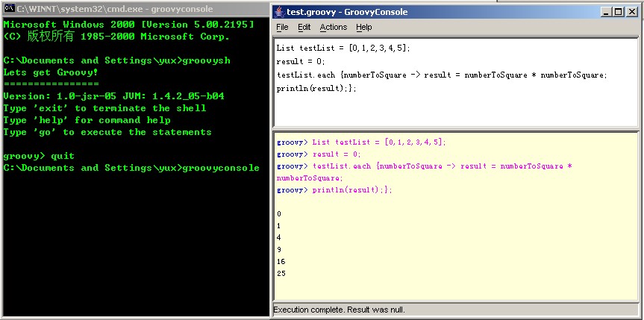Image resolution: width=644 pixels, height=320 pixels.
Task: Click the 'result = 0;' line in the editor
Action: [301, 62]
